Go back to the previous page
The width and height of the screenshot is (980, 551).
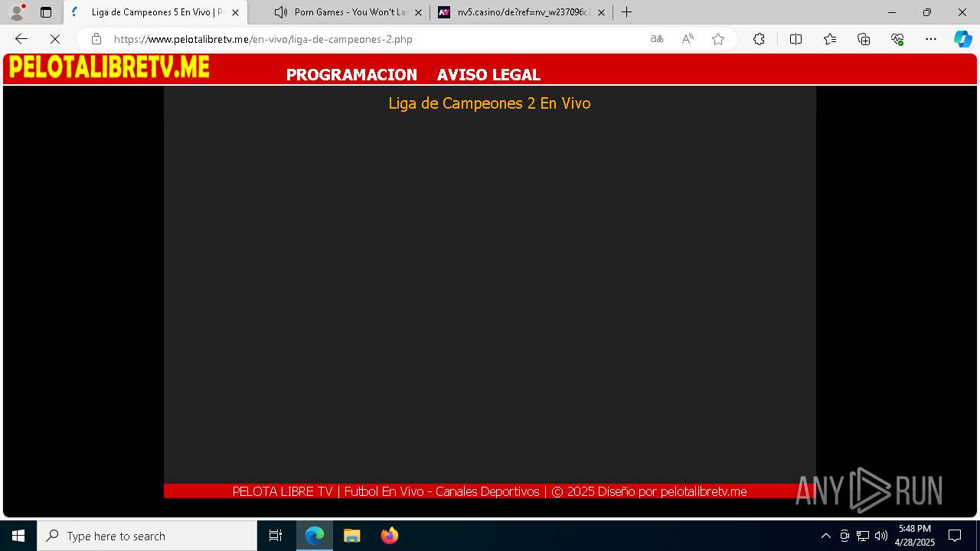point(21,39)
